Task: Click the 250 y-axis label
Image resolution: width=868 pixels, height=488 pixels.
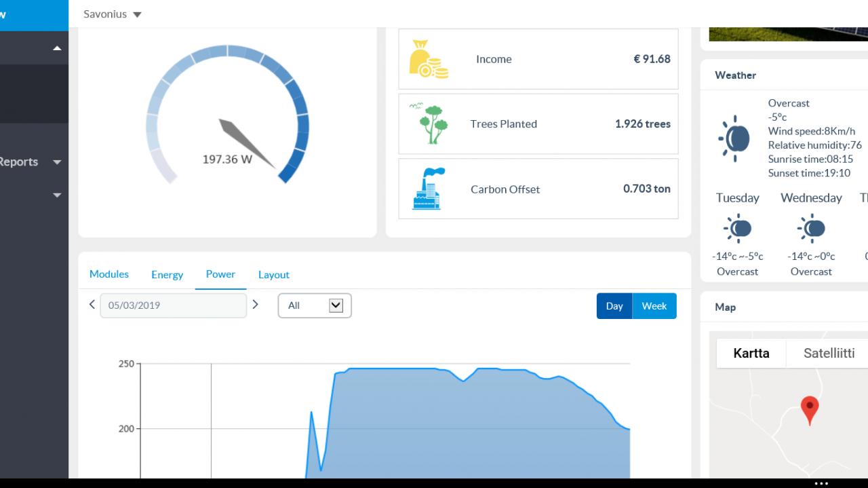Action: coord(126,364)
